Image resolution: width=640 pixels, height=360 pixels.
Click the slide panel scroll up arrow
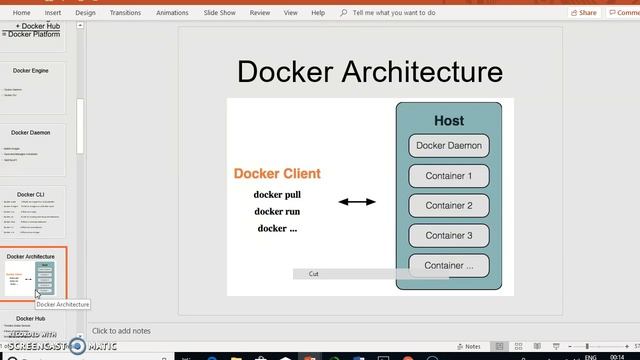80,25
